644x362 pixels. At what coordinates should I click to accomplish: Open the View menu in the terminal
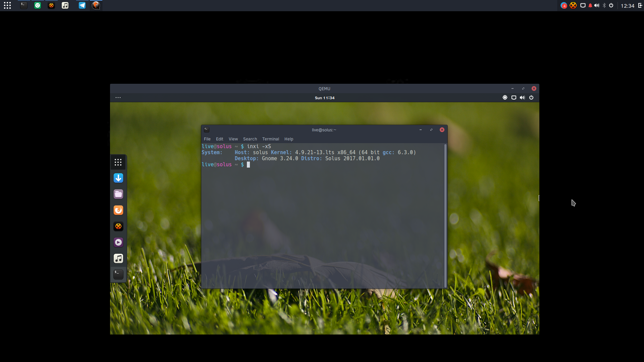[x=233, y=139]
